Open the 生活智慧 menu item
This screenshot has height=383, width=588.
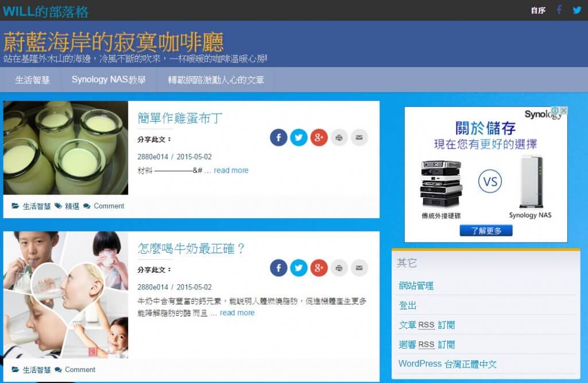tap(32, 80)
